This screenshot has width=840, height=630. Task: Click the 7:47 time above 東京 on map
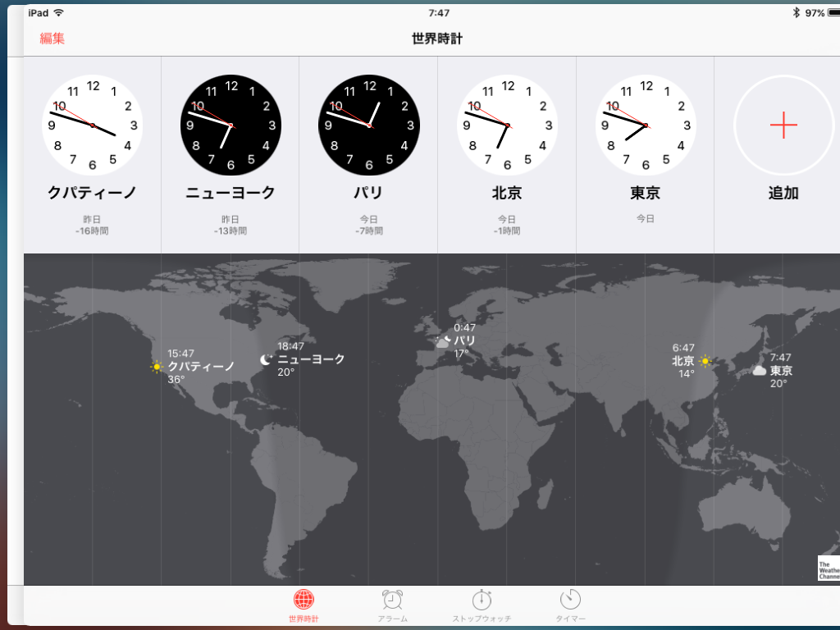(x=781, y=358)
